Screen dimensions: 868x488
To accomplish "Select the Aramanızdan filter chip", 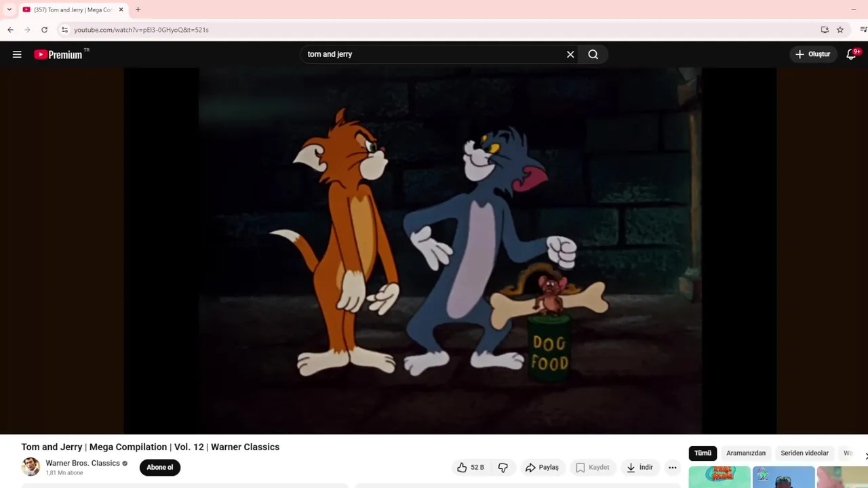I will [x=746, y=453].
